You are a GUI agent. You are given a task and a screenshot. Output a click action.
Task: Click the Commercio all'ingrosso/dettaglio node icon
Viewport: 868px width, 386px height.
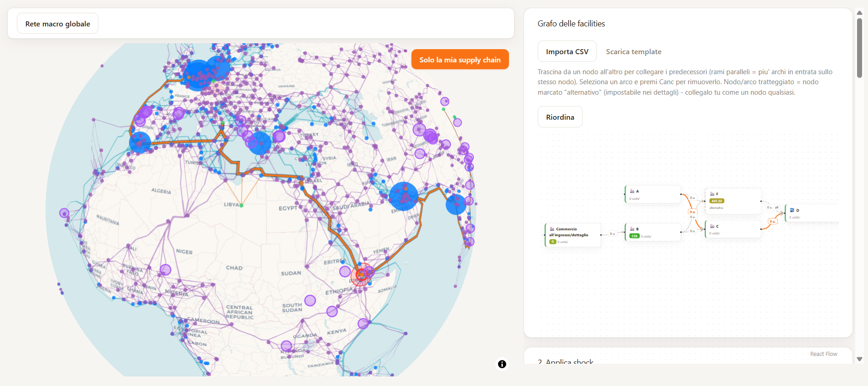tap(552, 229)
